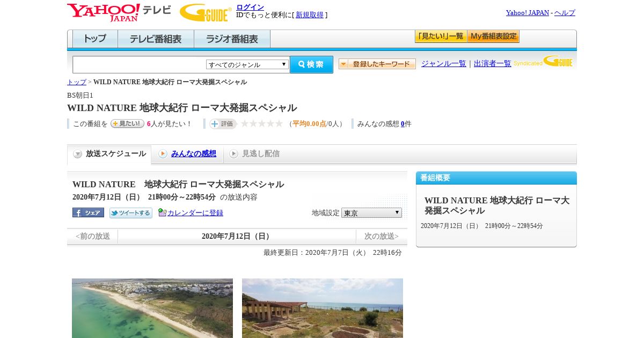Open the テレビ番組表 tab
This screenshot has height=338, width=644.
(156, 39)
